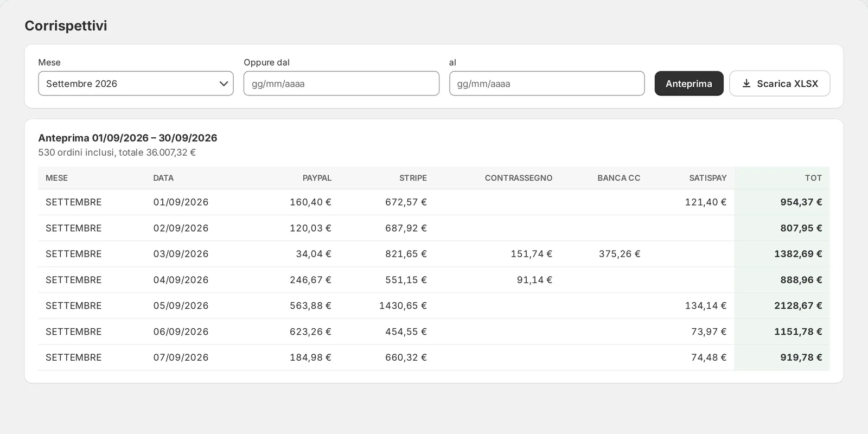Click the 'Oppure dal' date input field
Image resolution: width=868 pixels, height=434 pixels.
pos(341,84)
